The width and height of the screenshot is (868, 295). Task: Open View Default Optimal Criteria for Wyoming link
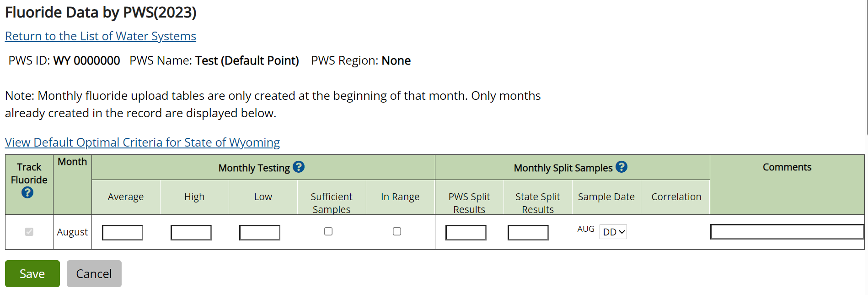tap(142, 142)
